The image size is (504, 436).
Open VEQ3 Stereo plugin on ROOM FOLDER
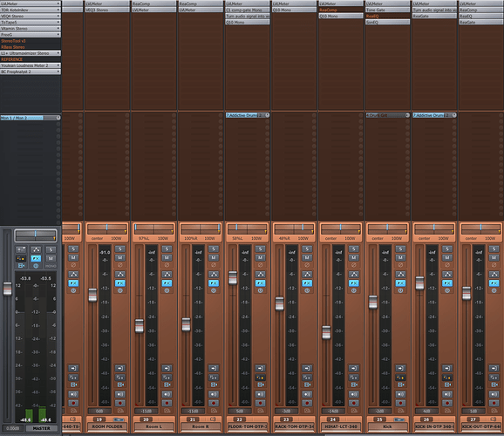point(107,10)
